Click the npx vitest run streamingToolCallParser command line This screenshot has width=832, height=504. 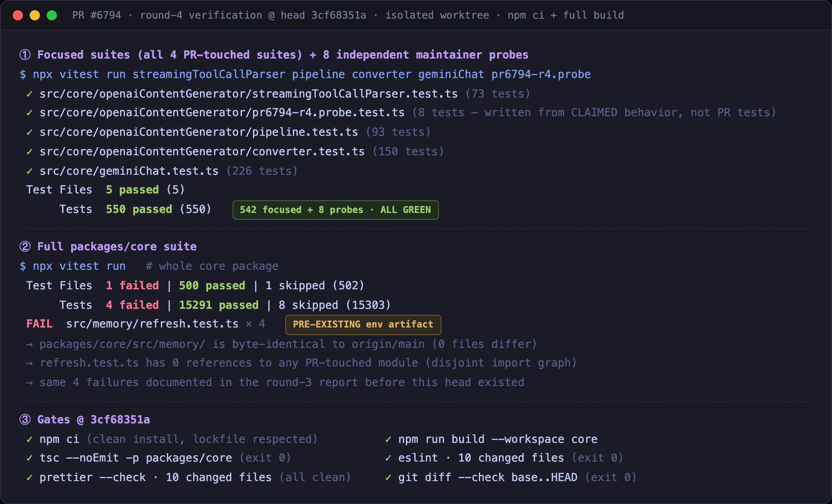tap(305, 74)
